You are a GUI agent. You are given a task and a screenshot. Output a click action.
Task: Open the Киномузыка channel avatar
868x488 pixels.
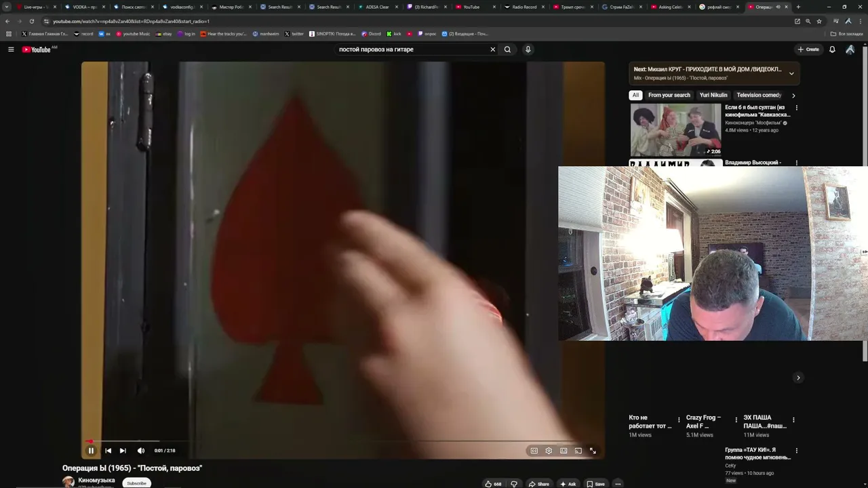coord(68,482)
